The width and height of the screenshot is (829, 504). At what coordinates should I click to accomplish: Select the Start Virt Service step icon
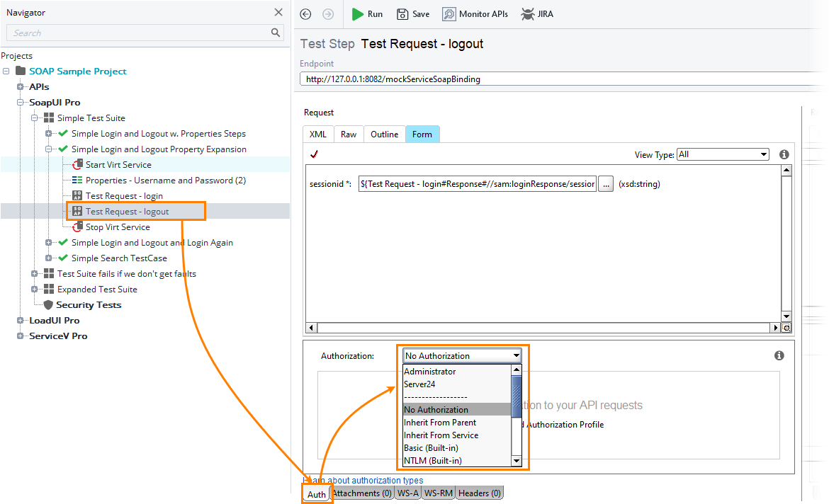77,164
